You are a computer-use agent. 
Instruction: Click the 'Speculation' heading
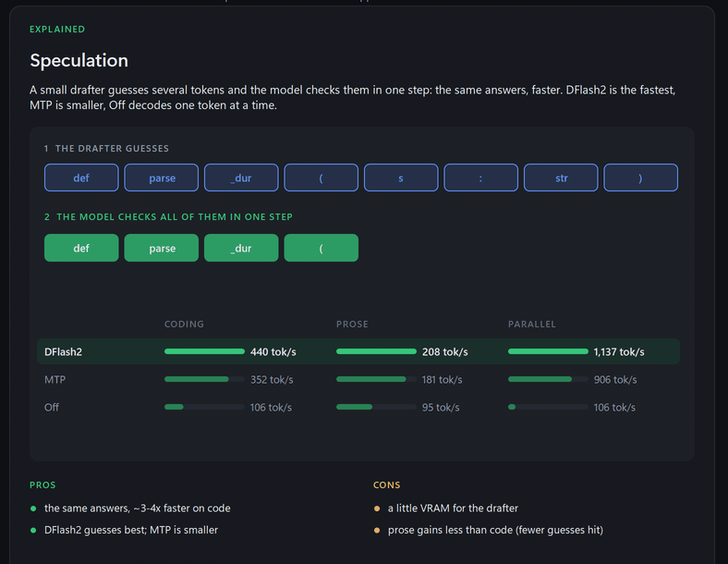pos(79,60)
